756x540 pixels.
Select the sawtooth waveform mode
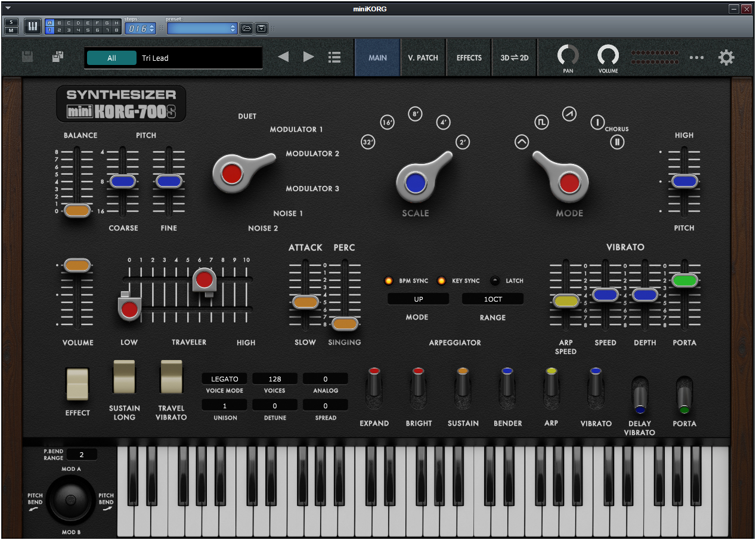[x=569, y=113]
